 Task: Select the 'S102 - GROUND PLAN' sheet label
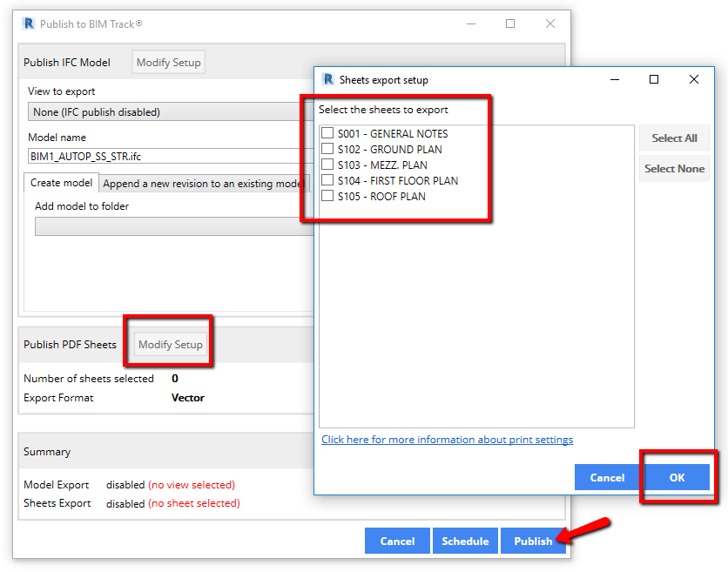pos(389,150)
